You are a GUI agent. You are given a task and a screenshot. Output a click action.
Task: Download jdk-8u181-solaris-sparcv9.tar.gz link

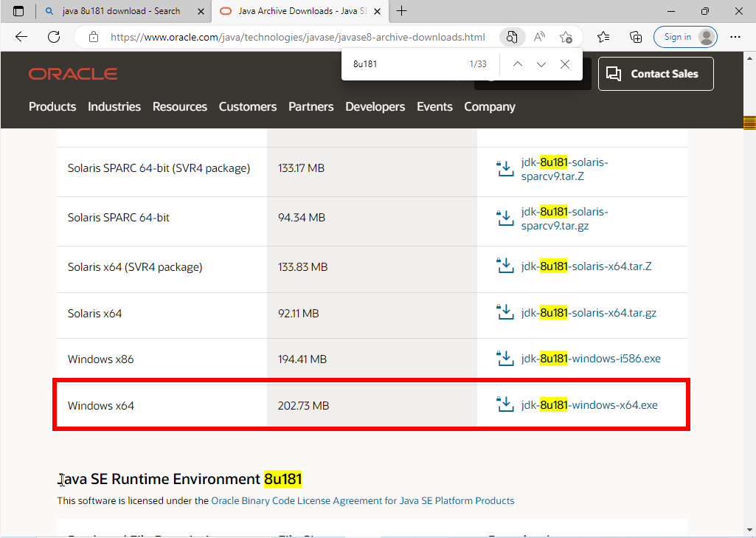click(564, 218)
